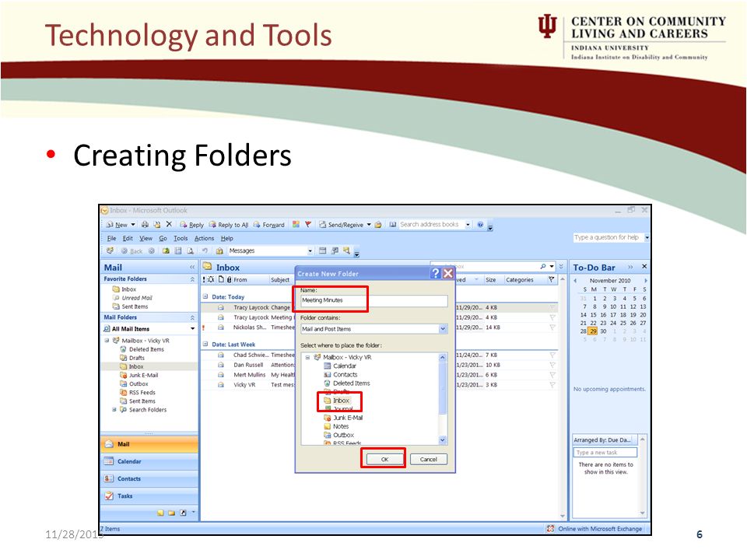The height and width of the screenshot is (560, 747).
Task: Open the Messages view dropdown
Action: pyautogui.click(x=310, y=251)
